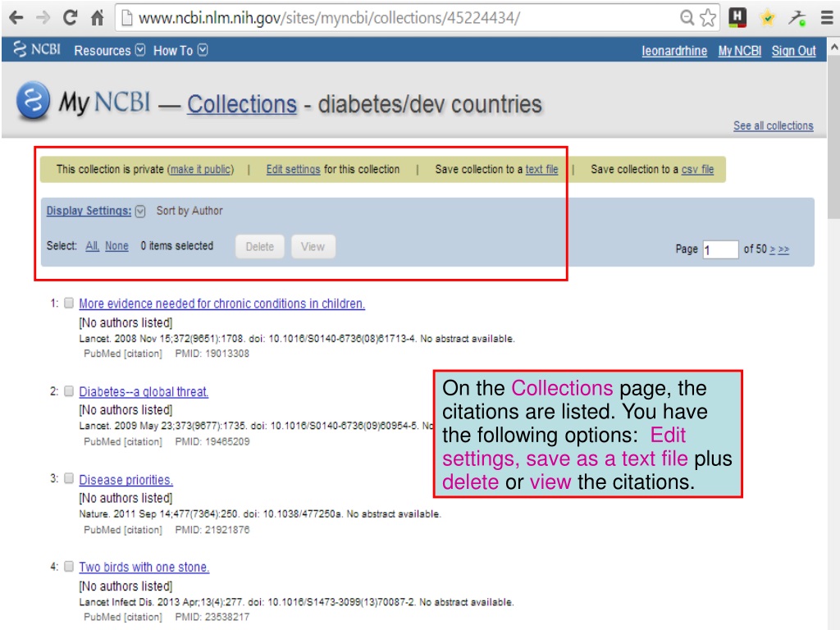Click the blue My NCBI sphere logo
The height and width of the screenshot is (630, 840).
pos(33,100)
